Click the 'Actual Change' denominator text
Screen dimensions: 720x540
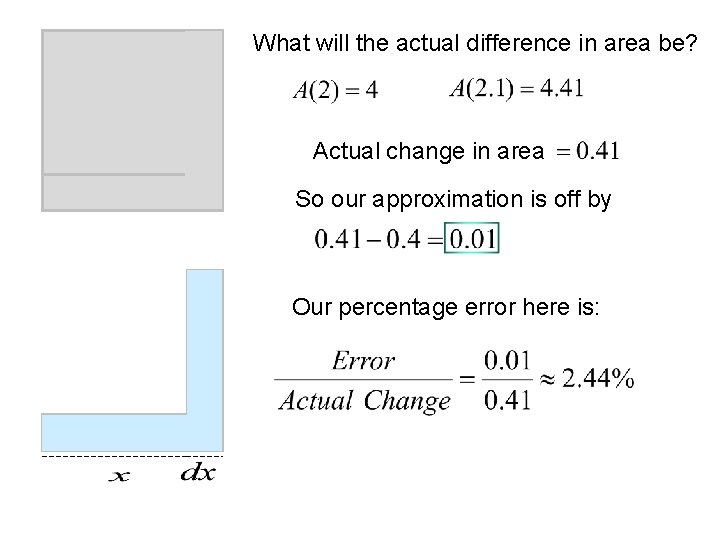click(365, 402)
